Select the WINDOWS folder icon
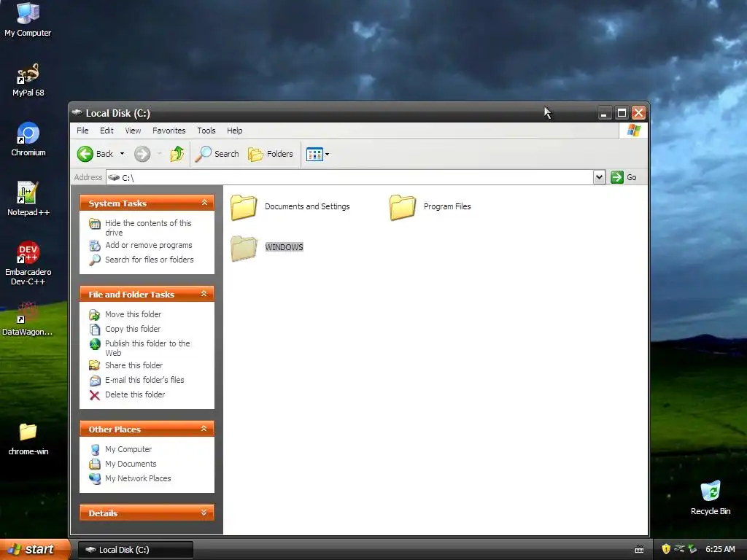Viewport: 747px width, 560px height. point(244,248)
